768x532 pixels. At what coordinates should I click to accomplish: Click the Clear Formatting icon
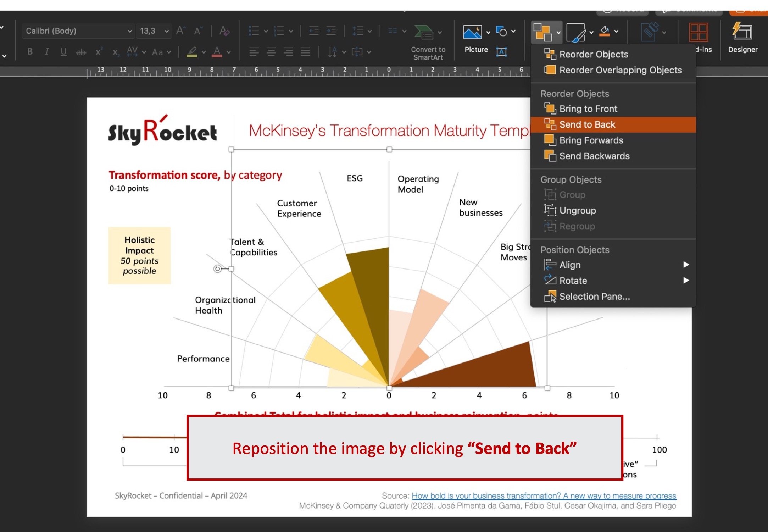point(224,31)
